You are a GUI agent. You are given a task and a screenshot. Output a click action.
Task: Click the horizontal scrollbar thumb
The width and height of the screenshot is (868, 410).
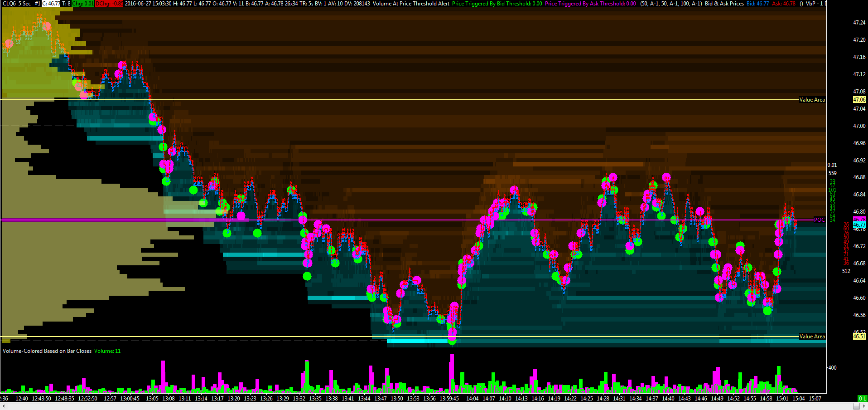(x=856, y=406)
